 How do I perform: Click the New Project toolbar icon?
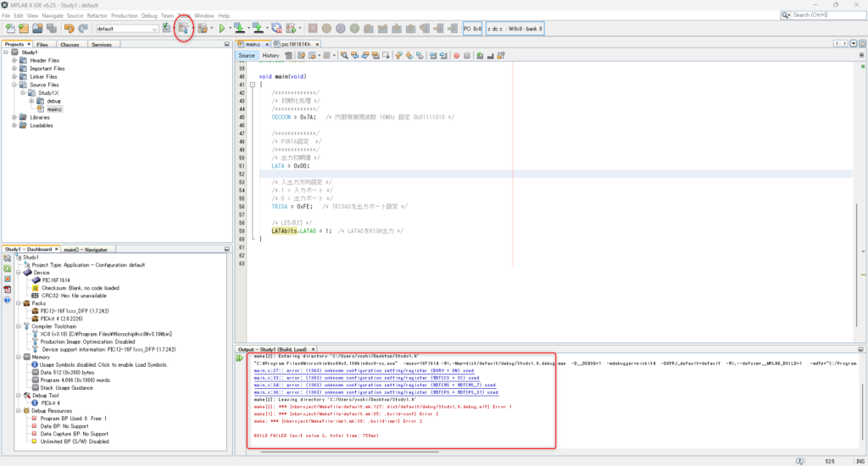24,29
